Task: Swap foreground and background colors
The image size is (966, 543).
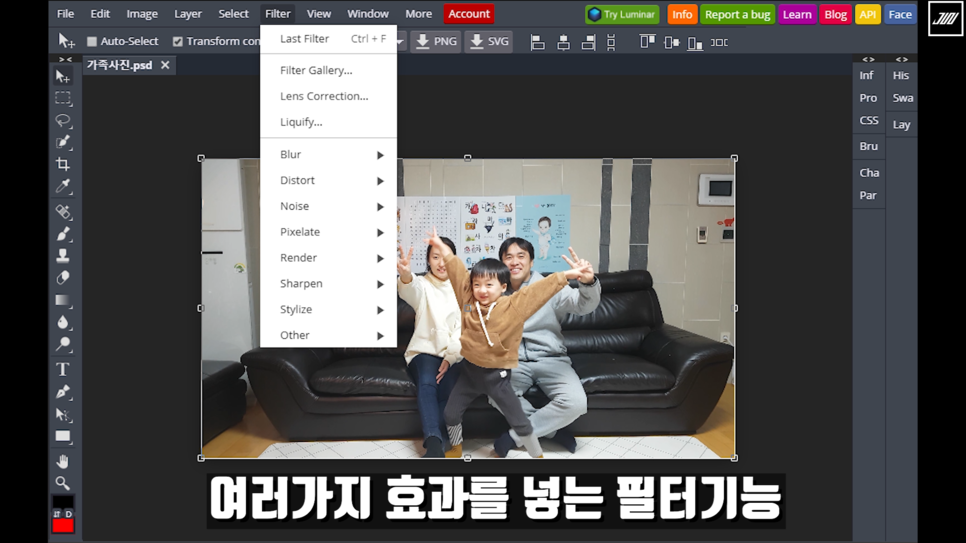Action: point(57,514)
